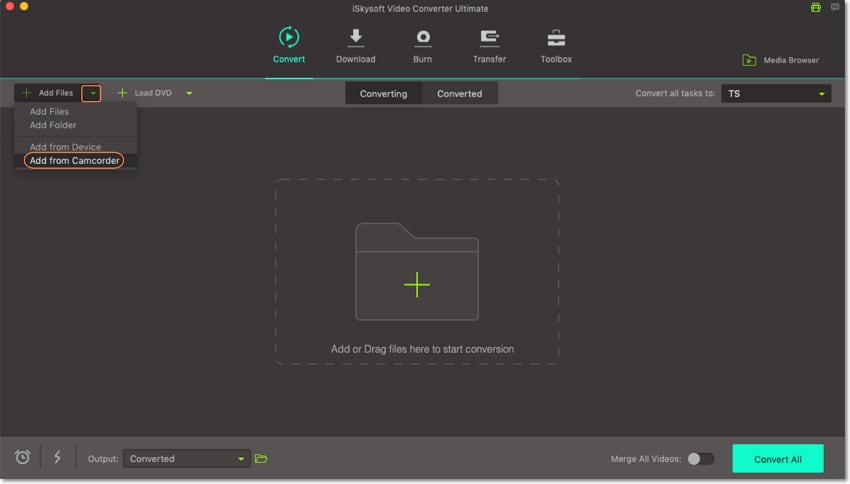850x484 pixels.
Task: Open the TS output format dropdown
Action: [776, 94]
